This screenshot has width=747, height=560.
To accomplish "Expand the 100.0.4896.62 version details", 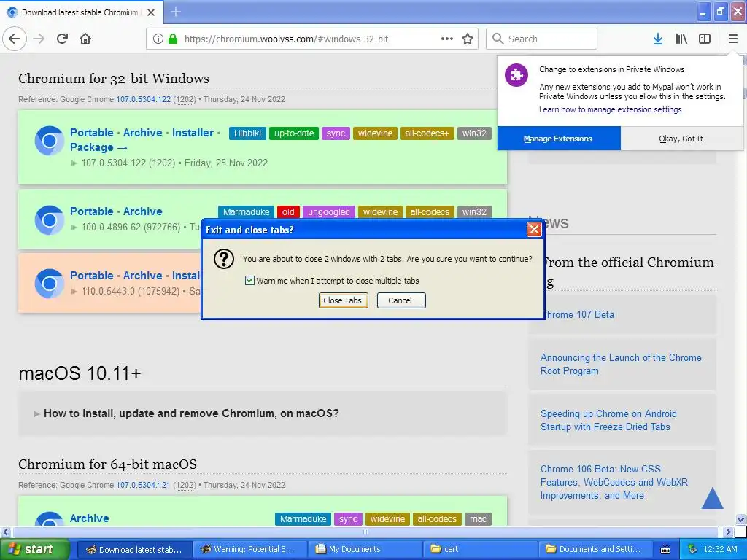I will click(74, 227).
